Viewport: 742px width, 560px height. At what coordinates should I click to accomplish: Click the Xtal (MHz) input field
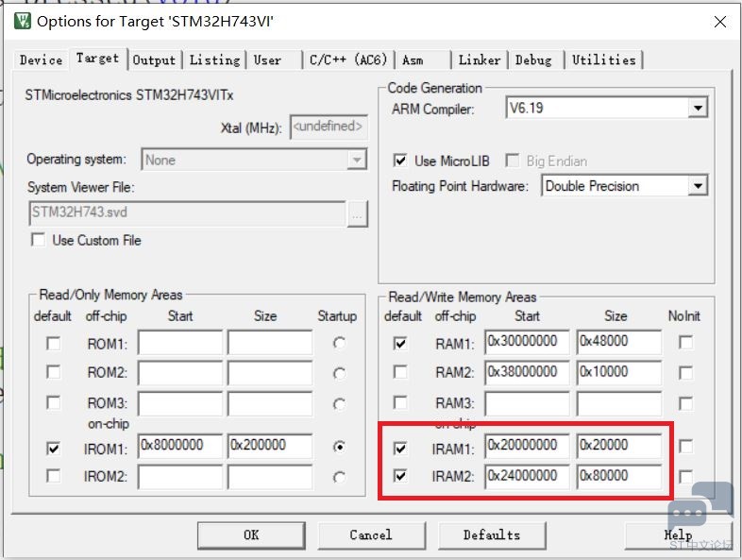(x=329, y=127)
